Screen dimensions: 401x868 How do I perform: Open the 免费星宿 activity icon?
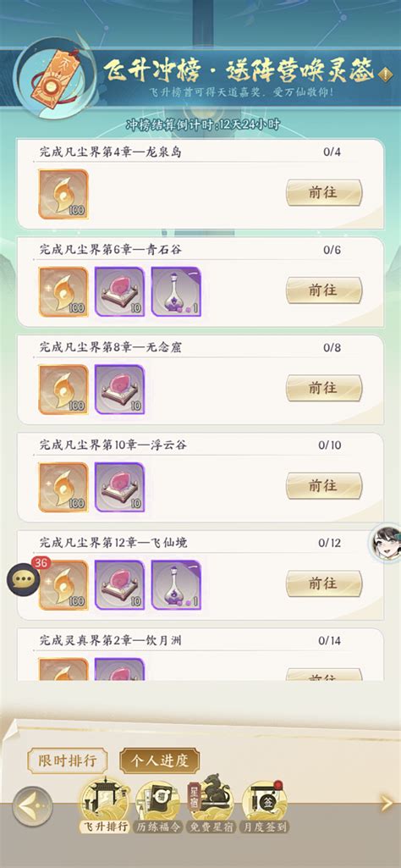click(x=212, y=805)
